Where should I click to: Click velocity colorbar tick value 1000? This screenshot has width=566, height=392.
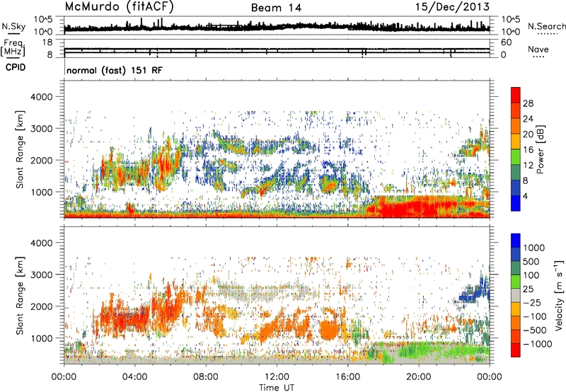point(534,248)
